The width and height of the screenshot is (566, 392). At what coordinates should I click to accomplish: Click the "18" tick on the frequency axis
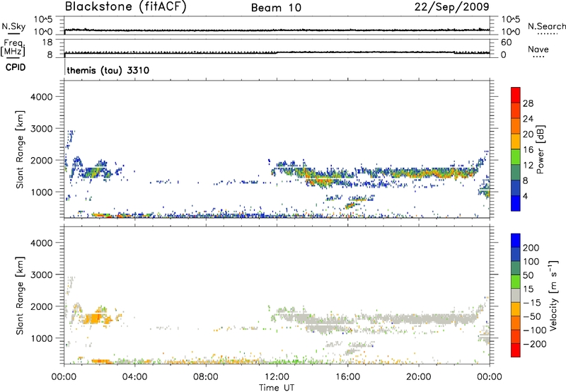(49, 42)
